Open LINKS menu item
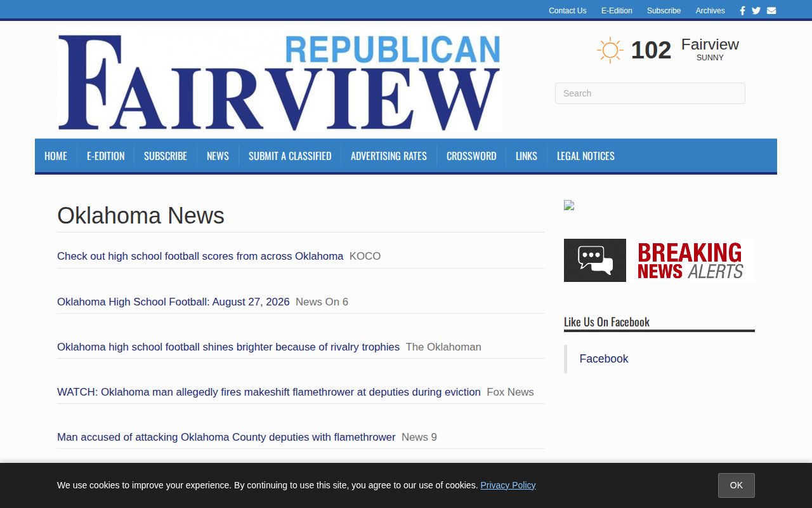812x508 pixels. pos(527,156)
